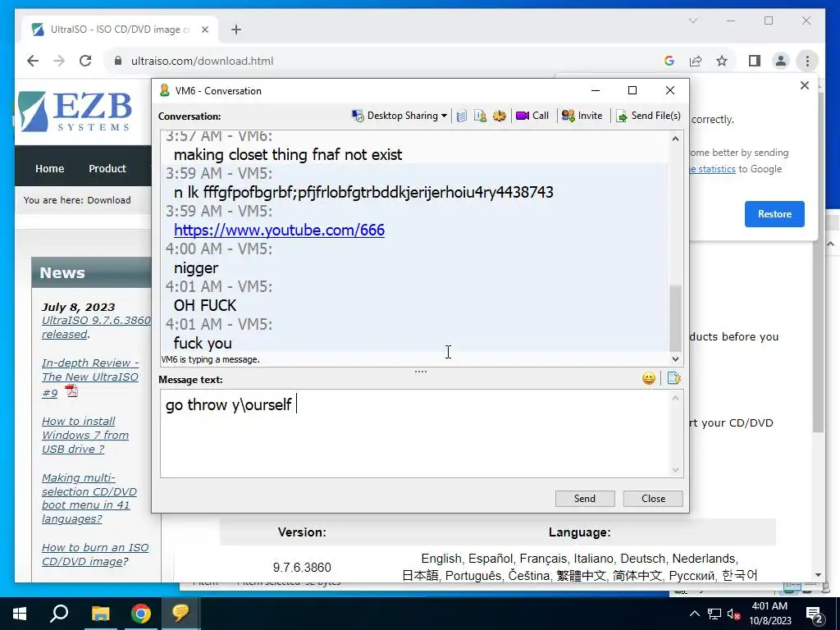Open the Desktop Sharing dropdown arrow
Viewport: 840px width, 630px height.
pos(444,116)
